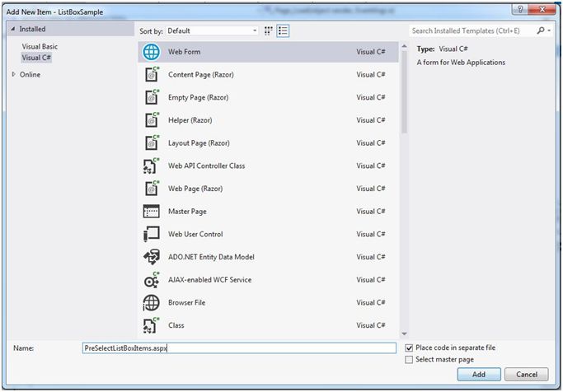Select Visual C# in the tree
563x392 pixels.
tap(36, 58)
